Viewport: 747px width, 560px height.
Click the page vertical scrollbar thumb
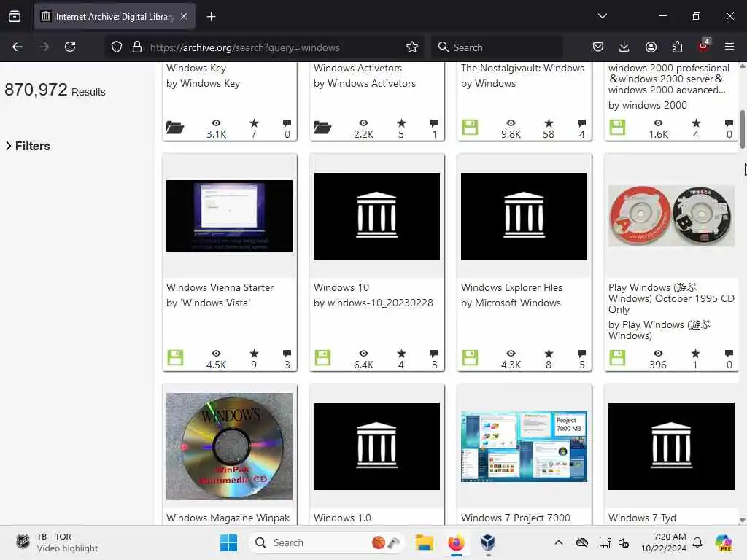point(742,129)
